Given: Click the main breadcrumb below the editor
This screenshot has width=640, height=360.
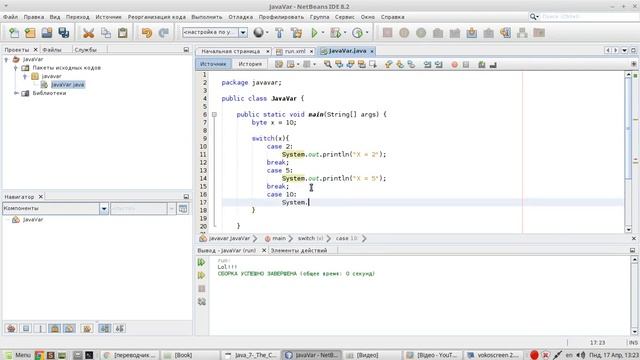Looking at the screenshot, I should point(279,238).
